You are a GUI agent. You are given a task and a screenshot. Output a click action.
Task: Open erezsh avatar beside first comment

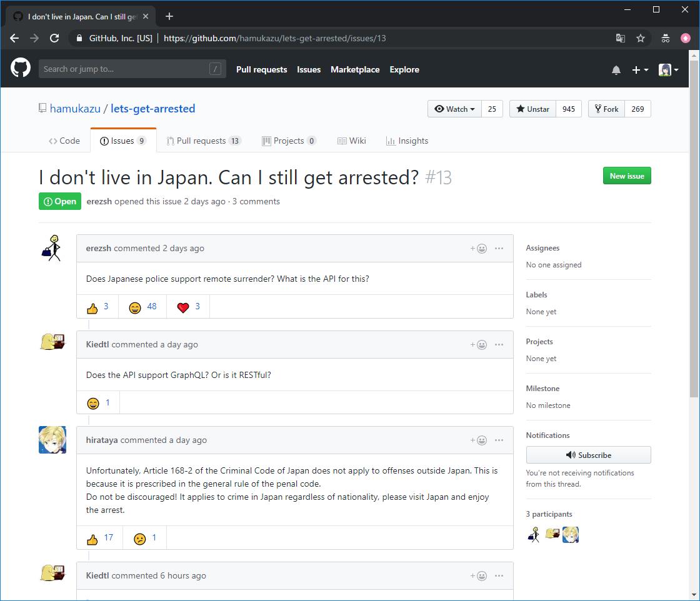pos(52,248)
